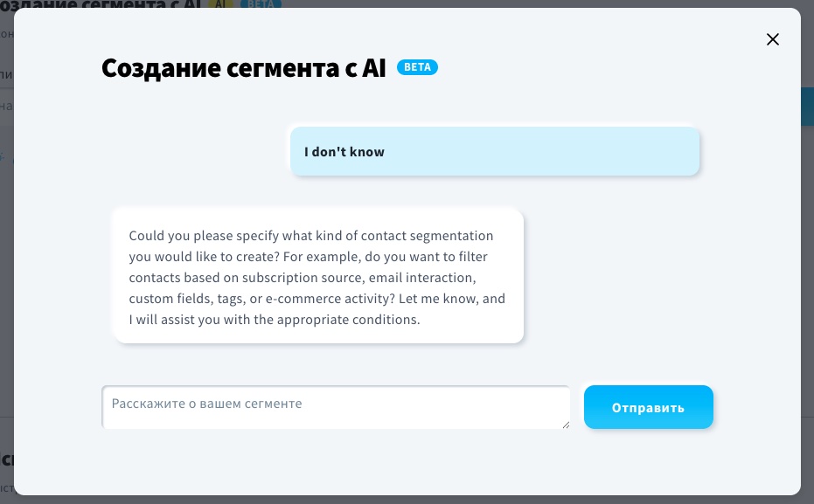Click the close X icon of the dialog
This screenshot has width=814, height=504.
[772, 39]
